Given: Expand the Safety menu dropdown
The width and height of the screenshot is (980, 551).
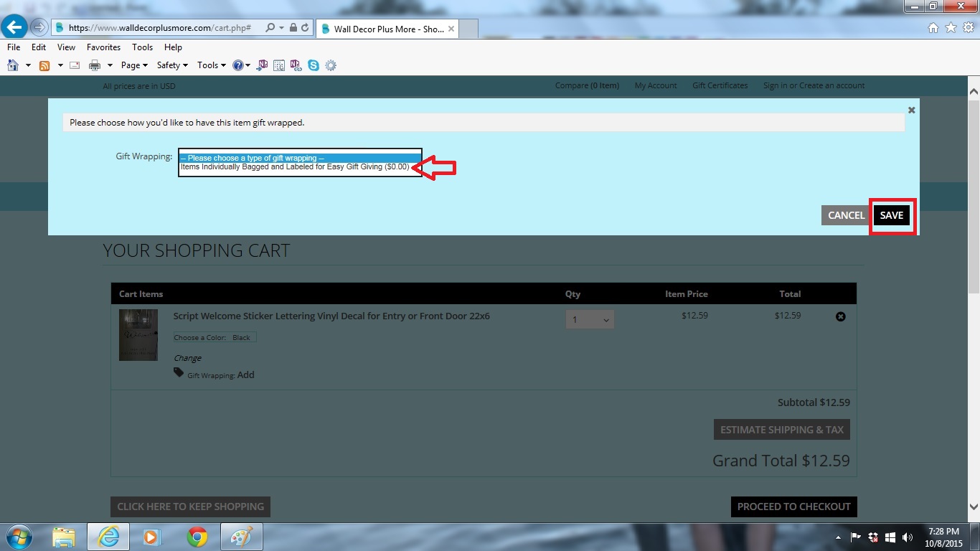Looking at the screenshot, I should 172,65.
